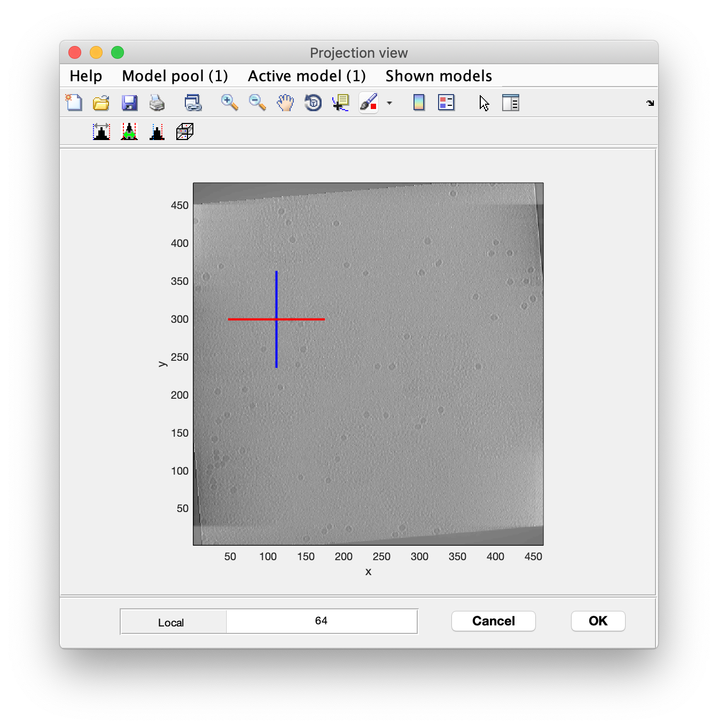Insert a colorbar using the toolbar icon

[419, 102]
